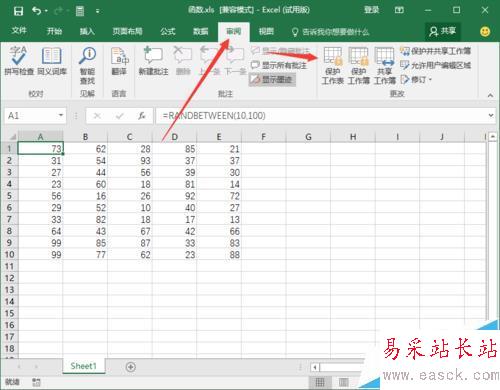Click Share Workbook (共享工作簿)
500x390 pixels.
(385, 65)
